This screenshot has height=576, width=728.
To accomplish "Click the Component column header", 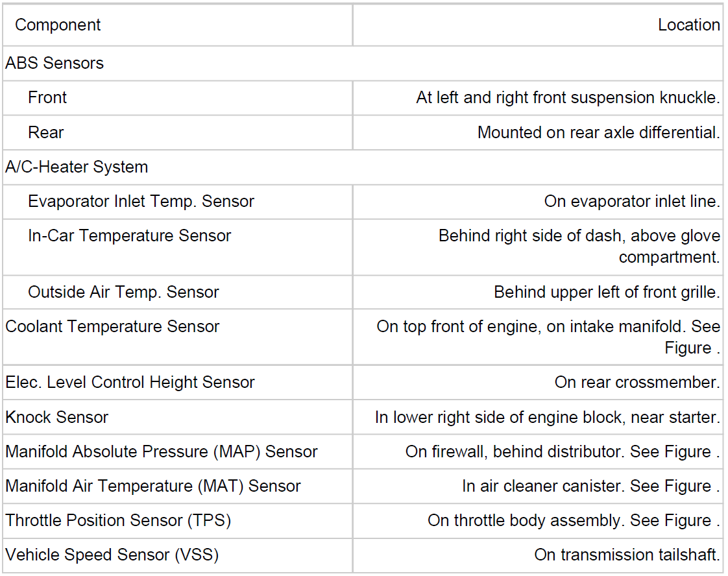I will pyautogui.click(x=58, y=25).
